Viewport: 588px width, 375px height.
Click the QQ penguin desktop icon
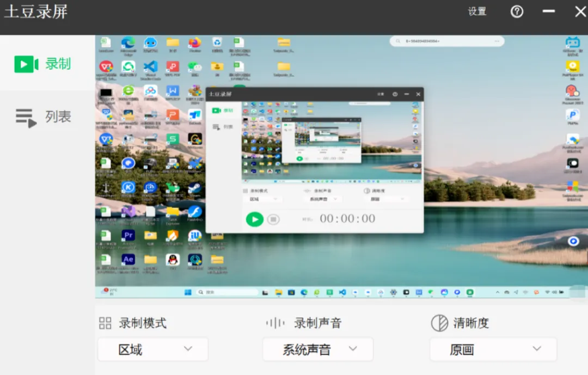coord(173,260)
